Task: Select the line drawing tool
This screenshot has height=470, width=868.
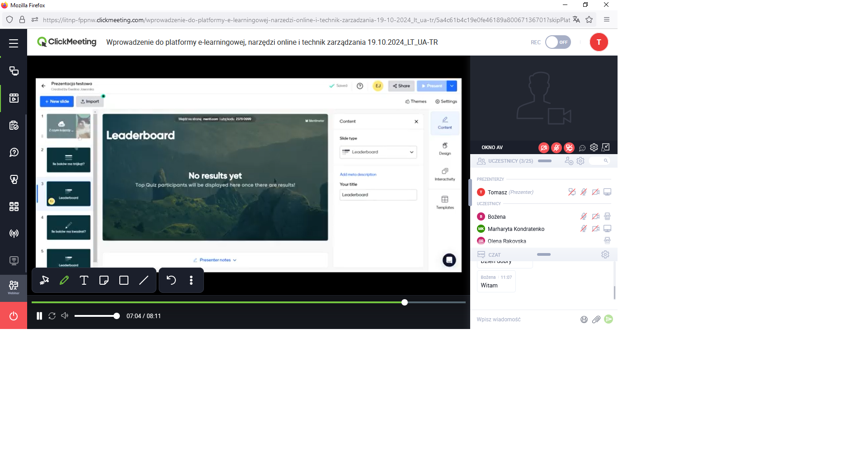Action: 144,280
